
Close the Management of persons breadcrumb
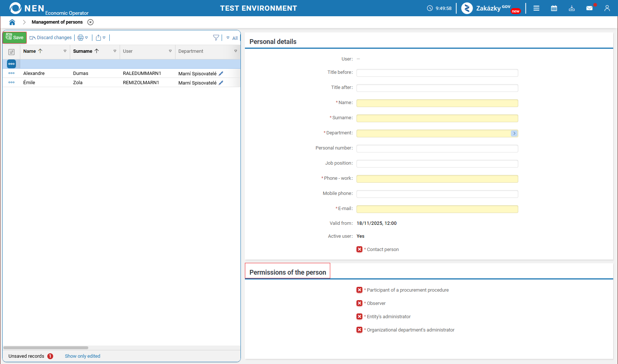pyautogui.click(x=91, y=22)
